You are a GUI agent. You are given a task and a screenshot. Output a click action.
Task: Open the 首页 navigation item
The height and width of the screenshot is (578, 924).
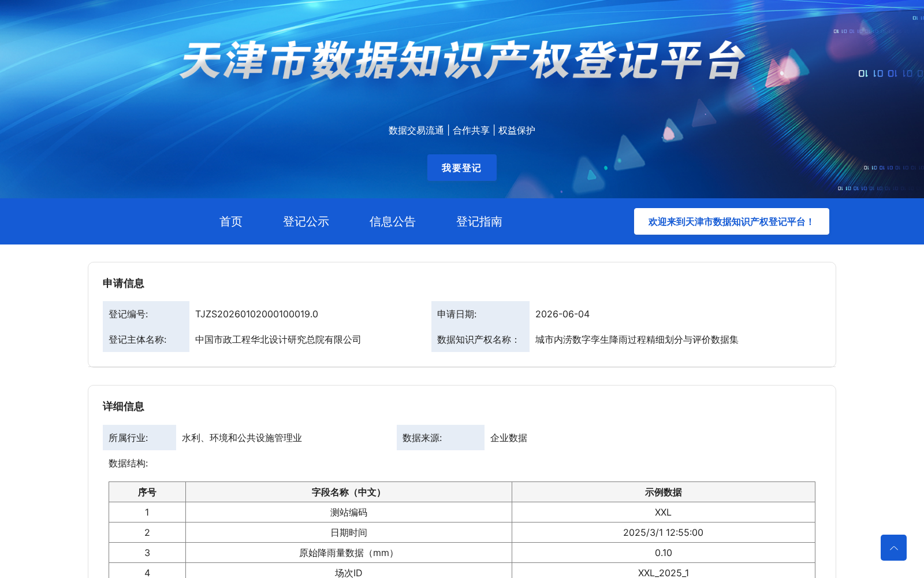[231, 221]
